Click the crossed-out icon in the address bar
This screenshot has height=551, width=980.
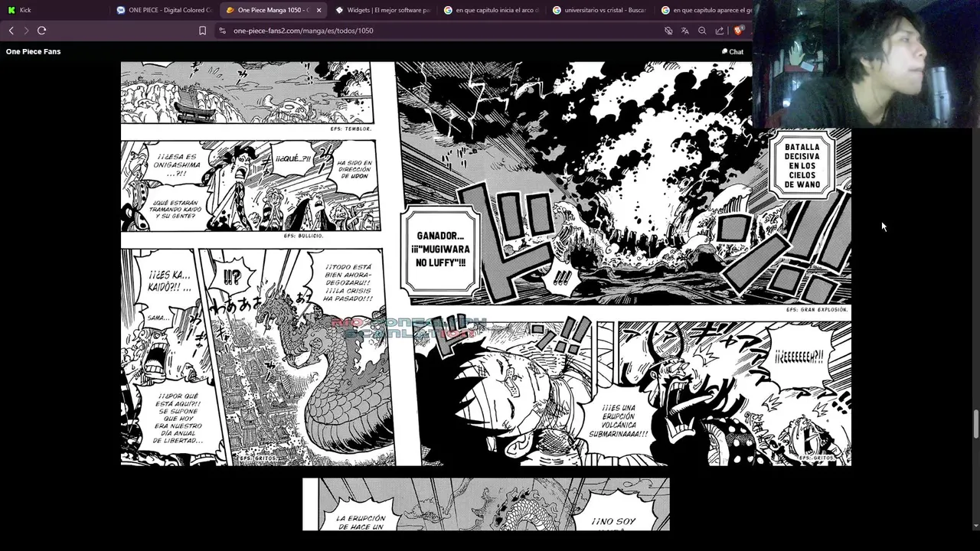click(x=668, y=31)
